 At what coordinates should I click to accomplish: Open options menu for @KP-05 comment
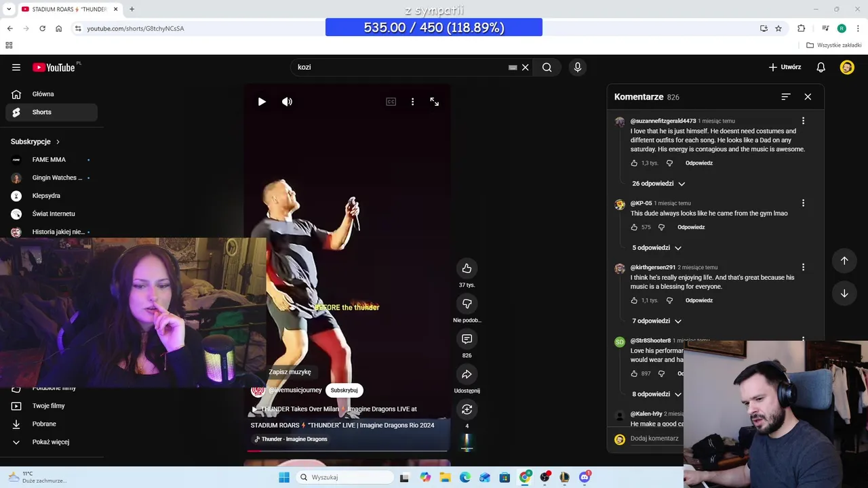pos(803,203)
